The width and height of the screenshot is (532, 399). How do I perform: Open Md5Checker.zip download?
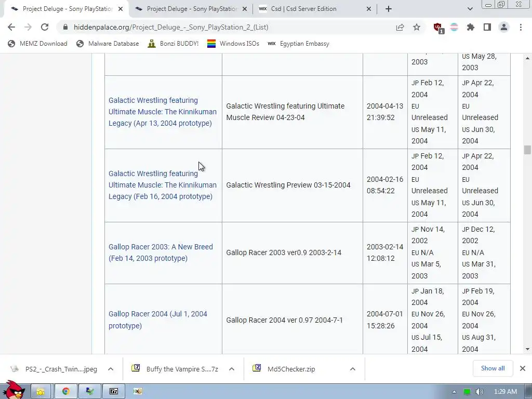(284, 369)
